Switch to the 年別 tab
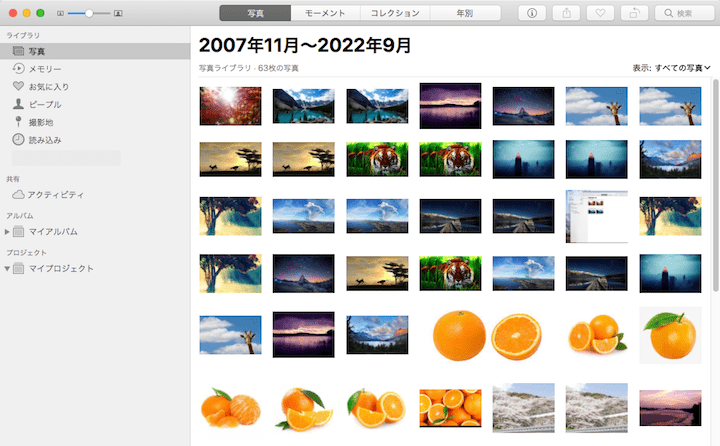This screenshot has width=720, height=446. point(466,13)
